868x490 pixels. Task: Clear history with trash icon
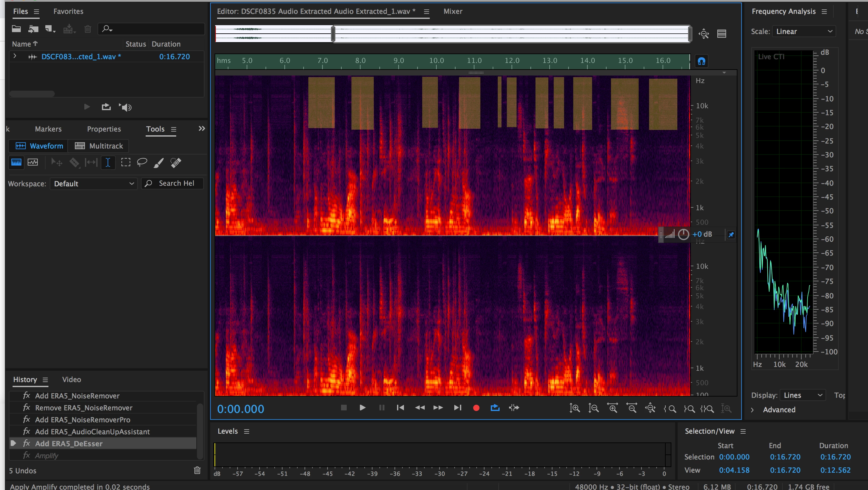pos(197,470)
